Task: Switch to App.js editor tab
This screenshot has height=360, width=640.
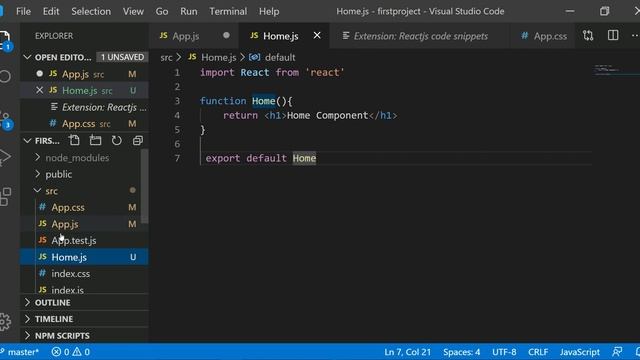Action: (x=186, y=36)
